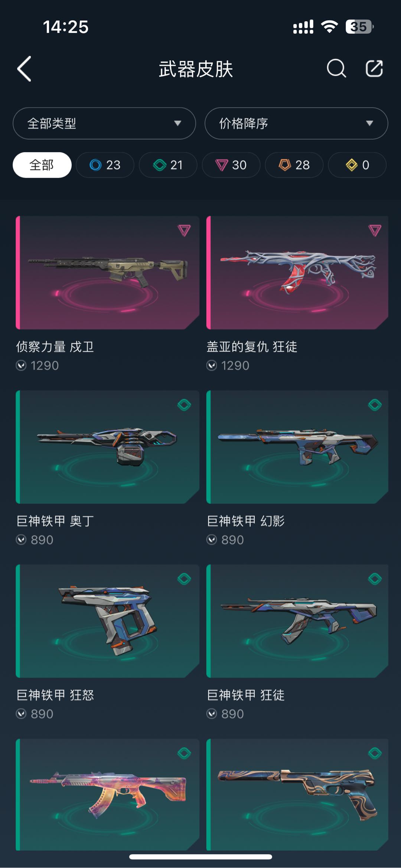Filter by pink triangle tier showing 30
The image size is (401, 868).
click(x=231, y=165)
